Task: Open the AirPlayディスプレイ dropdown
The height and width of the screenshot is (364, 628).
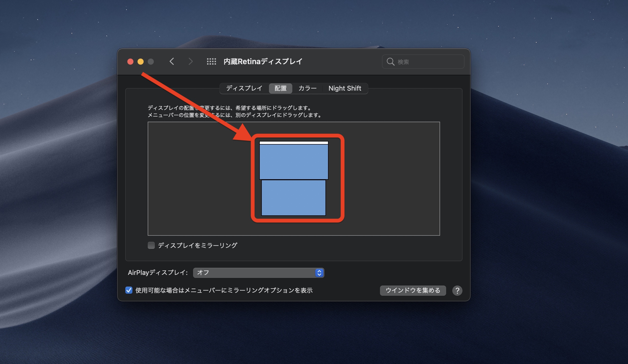Action: click(x=255, y=273)
